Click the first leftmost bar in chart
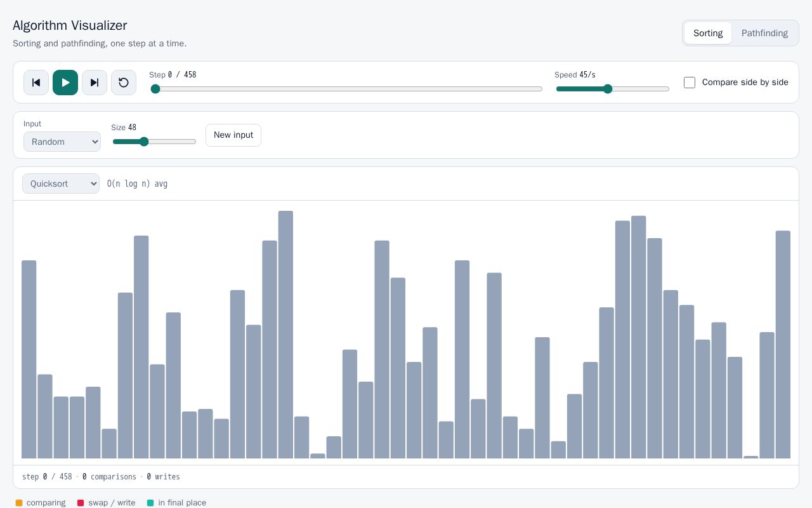Image resolution: width=812 pixels, height=508 pixels. (29, 359)
